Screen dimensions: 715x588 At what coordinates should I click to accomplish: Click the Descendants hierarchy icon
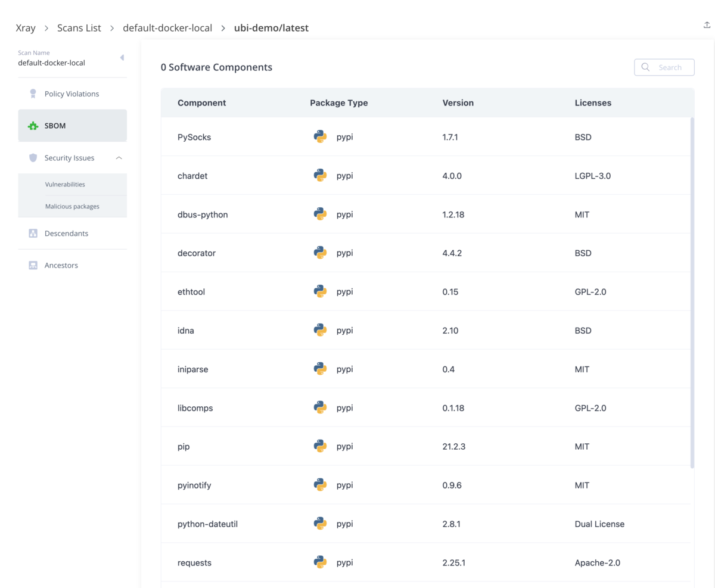(x=33, y=234)
